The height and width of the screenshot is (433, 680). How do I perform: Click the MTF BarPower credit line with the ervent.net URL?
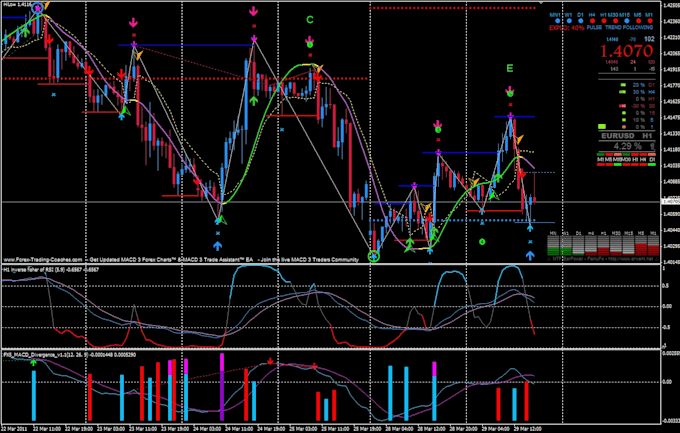click(602, 259)
